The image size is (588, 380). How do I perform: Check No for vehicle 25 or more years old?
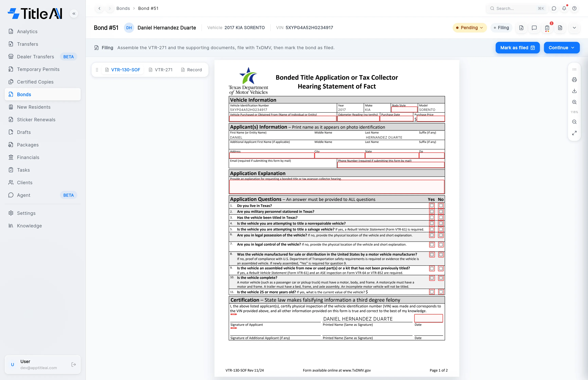pyautogui.click(x=441, y=292)
